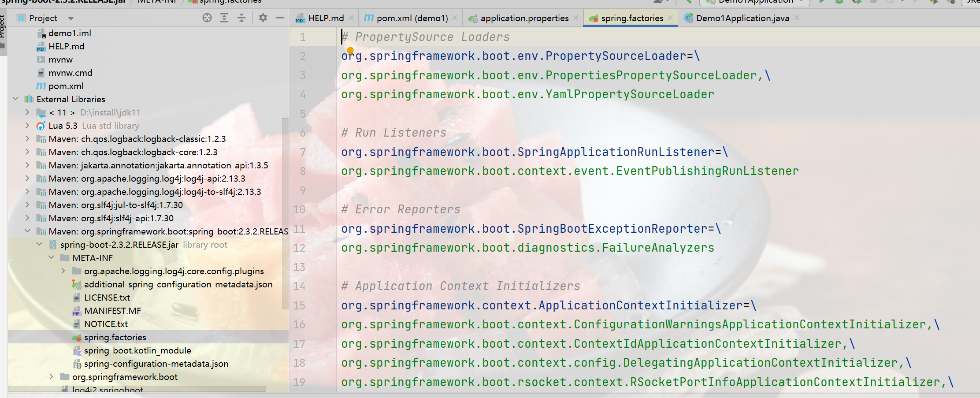
Task: Click the Collapse All icon in Project panel
Action: coord(241,18)
